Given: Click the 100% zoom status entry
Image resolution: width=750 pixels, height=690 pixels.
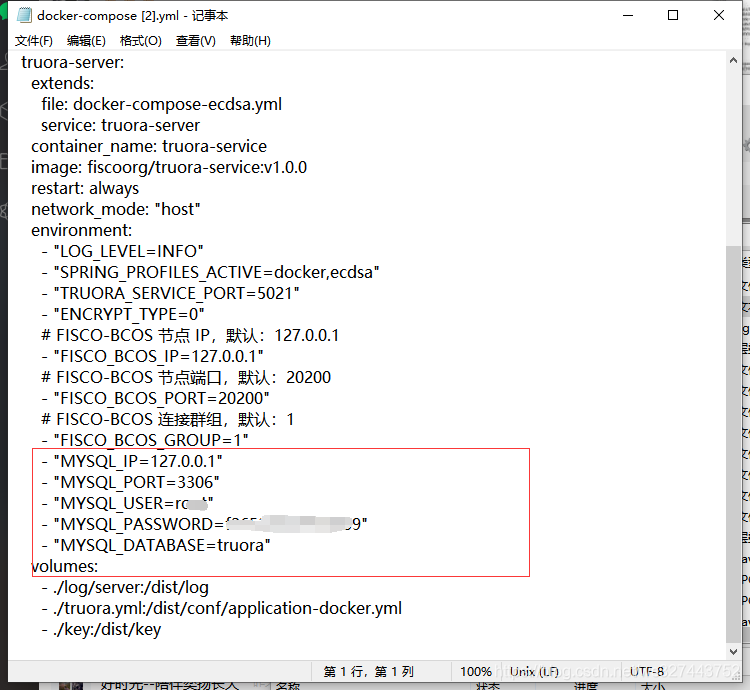Looking at the screenshot, I should click(475, 672).
